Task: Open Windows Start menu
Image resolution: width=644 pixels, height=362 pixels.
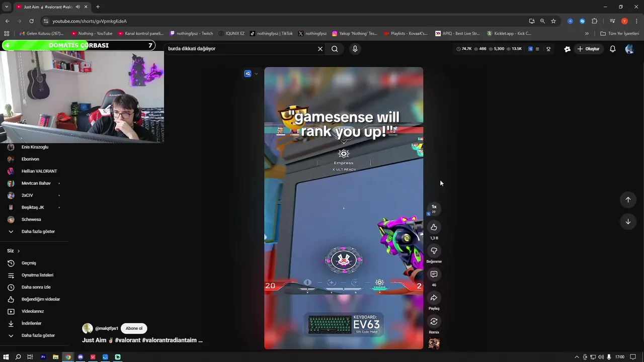Action: click(6, 357)
